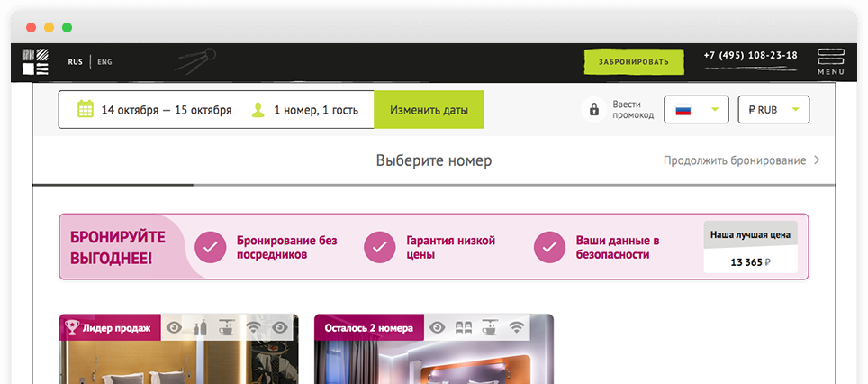The height and width of the screenshot is (384, 868).
Task: Click the hotel logo in the header
Action: (35, 62)
